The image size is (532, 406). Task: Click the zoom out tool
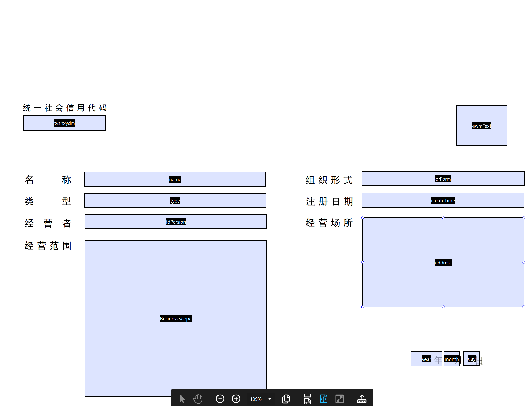(x=219, y=399)
